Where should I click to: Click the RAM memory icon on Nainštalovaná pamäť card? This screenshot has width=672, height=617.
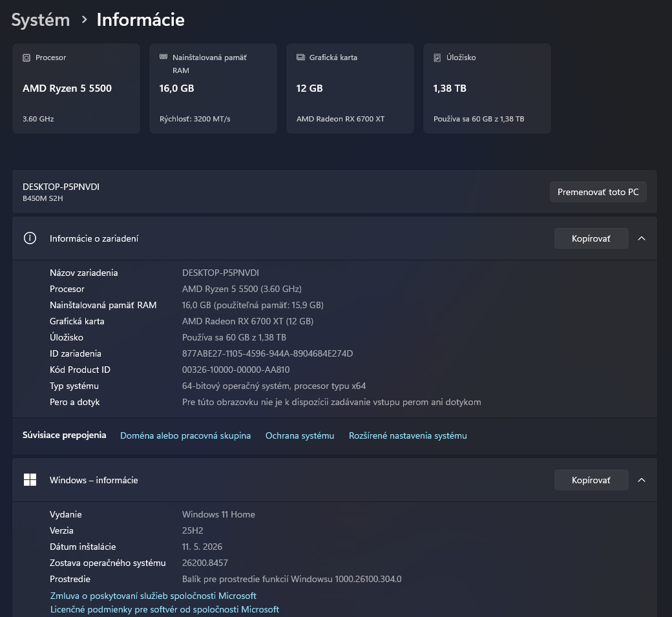coord(163,57)
